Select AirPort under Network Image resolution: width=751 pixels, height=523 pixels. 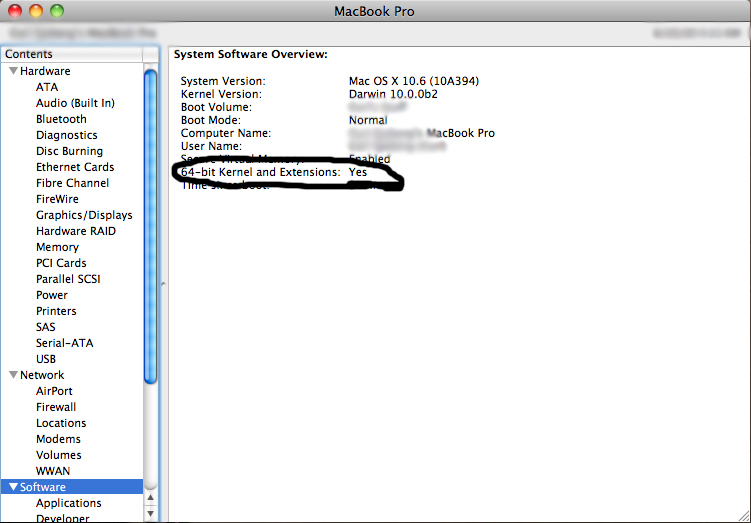tap(54, 391)
